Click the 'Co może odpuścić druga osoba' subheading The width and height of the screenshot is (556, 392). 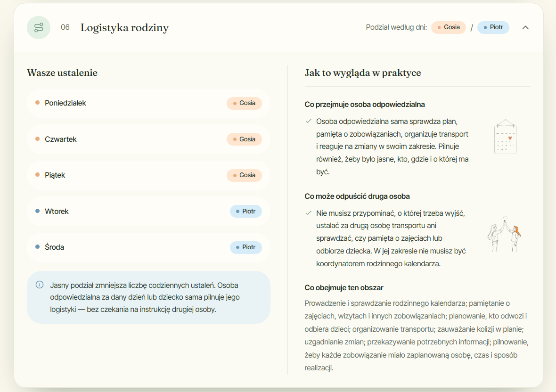tap(357, 196)
